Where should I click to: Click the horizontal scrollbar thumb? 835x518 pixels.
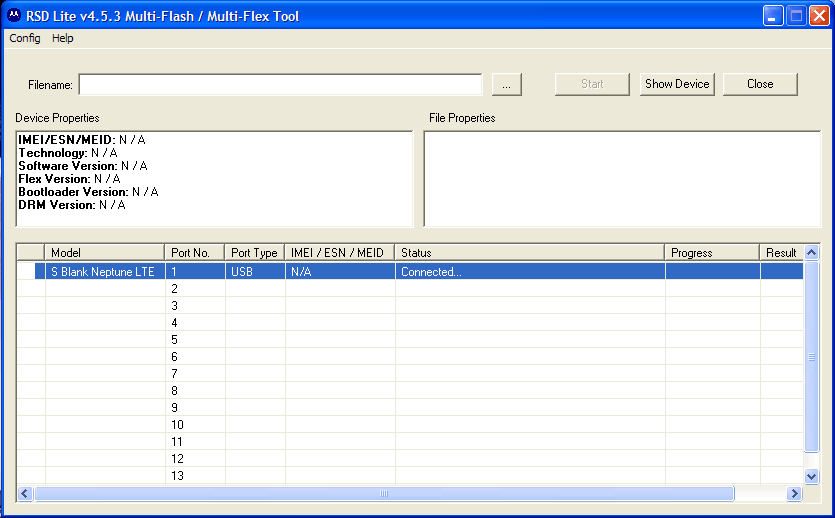(384, 494)
